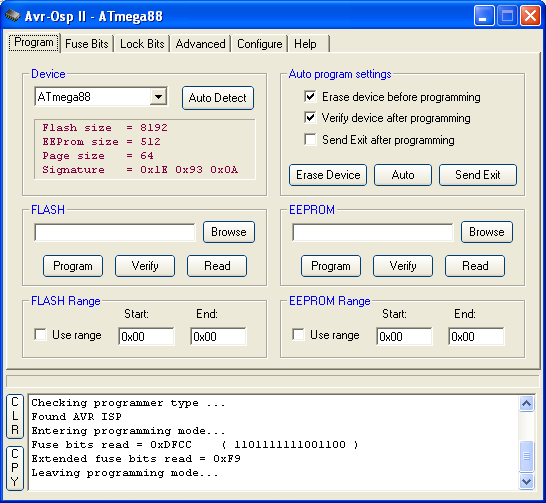Click the CPY copy log button
Image resolution: width=546 pixels, height=503 pixels.
(15, 468)
